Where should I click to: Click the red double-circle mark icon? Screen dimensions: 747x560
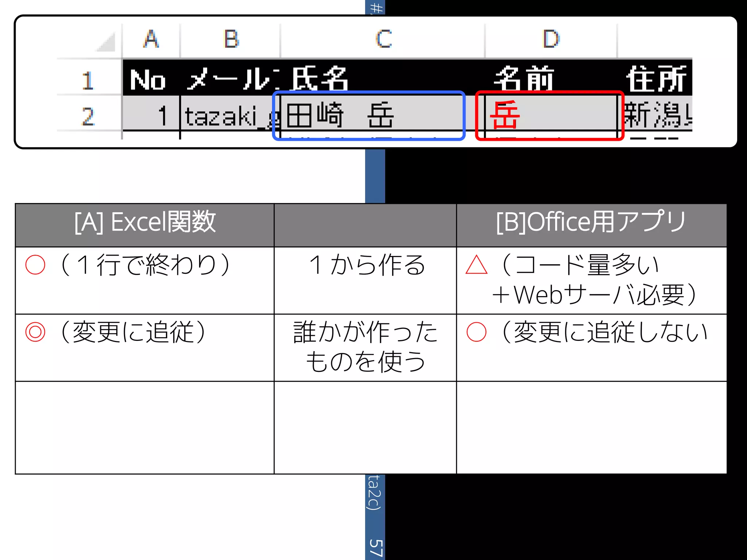[35, 332]
